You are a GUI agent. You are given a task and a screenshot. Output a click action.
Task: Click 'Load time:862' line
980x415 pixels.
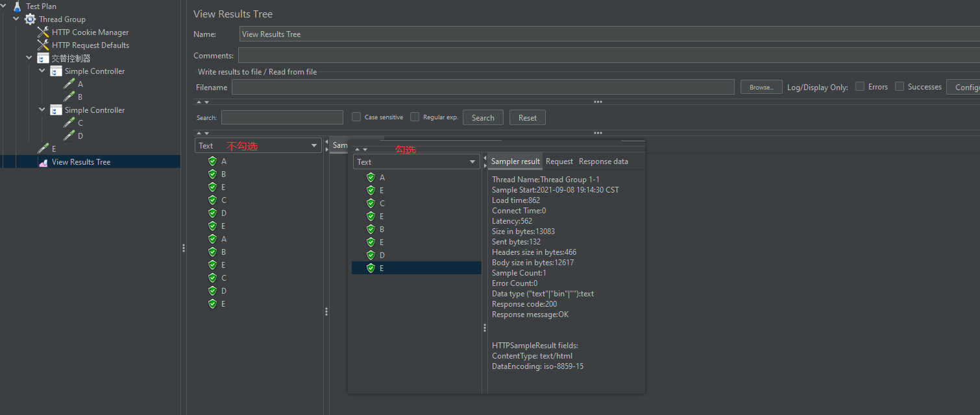point(516,200)
